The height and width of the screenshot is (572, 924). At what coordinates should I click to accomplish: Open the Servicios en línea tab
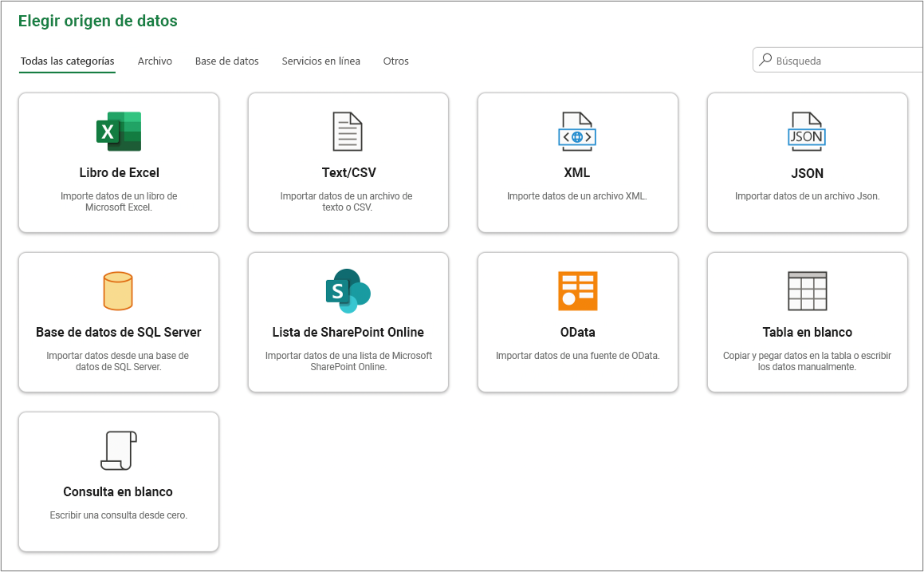(320, 61)
